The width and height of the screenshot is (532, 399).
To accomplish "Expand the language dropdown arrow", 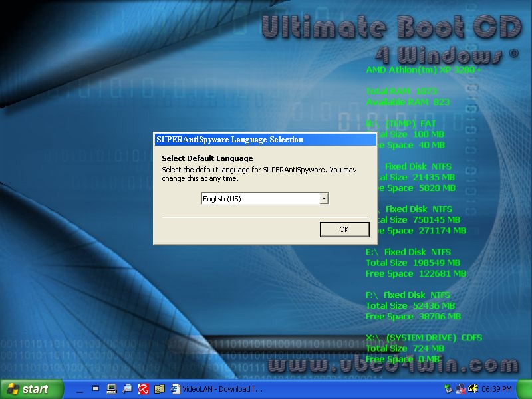I will point(323,199).
